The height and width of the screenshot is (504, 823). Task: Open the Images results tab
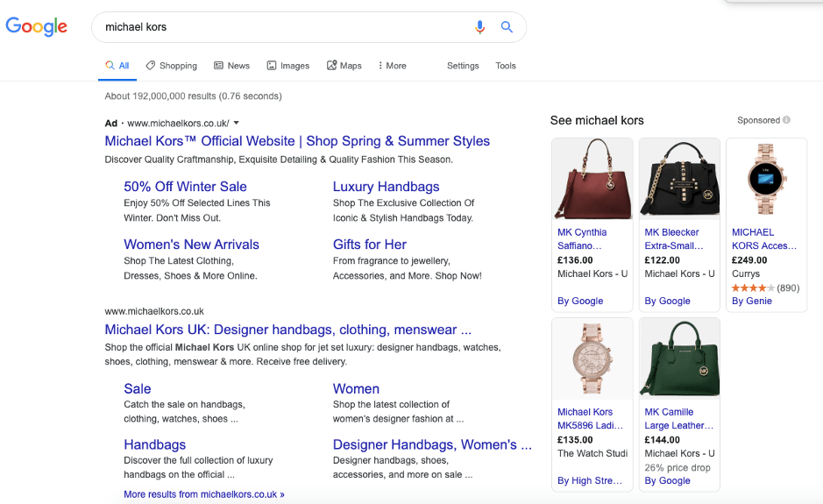287,66
